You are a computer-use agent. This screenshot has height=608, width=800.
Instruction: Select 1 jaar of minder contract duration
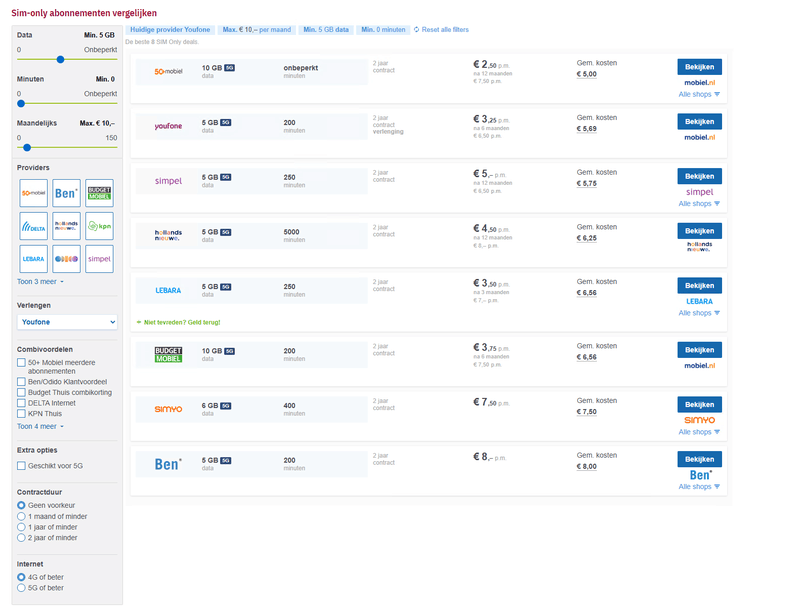tap(21, 527)
